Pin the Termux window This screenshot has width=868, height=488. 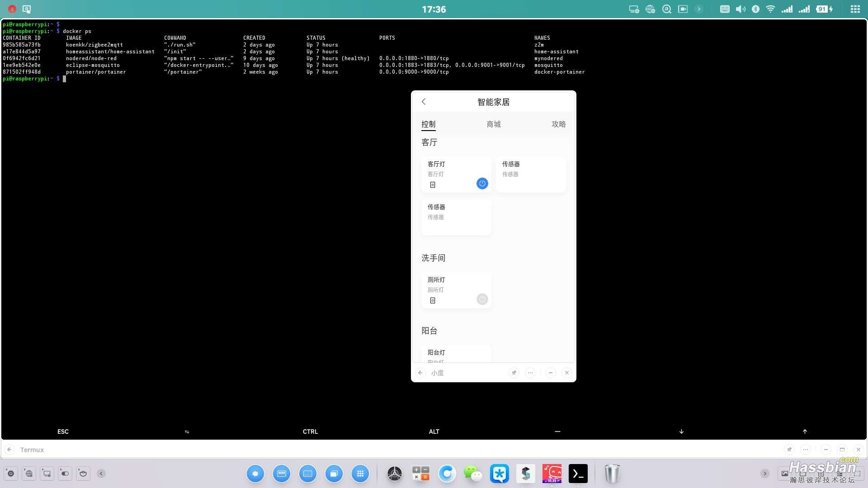click(x=789, y=450)
